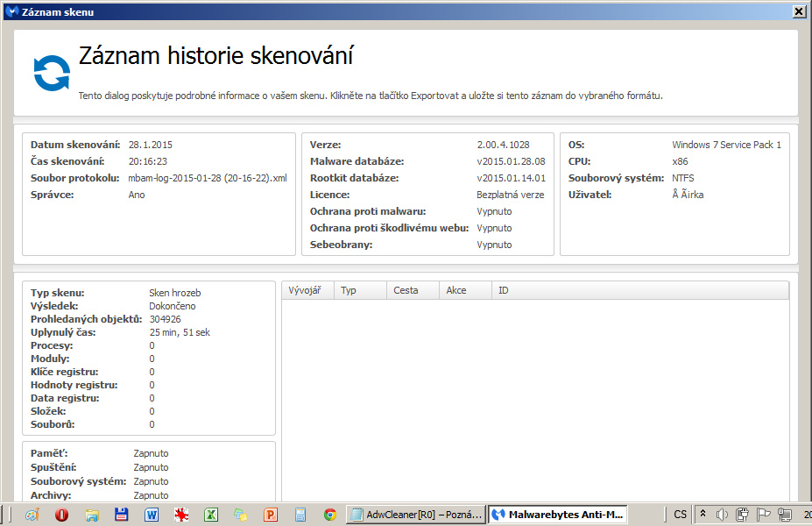Click the stacked sticky notes taskbar icon
The height and width of the screenshot is (526, 812).
click(x=240, y=515)
